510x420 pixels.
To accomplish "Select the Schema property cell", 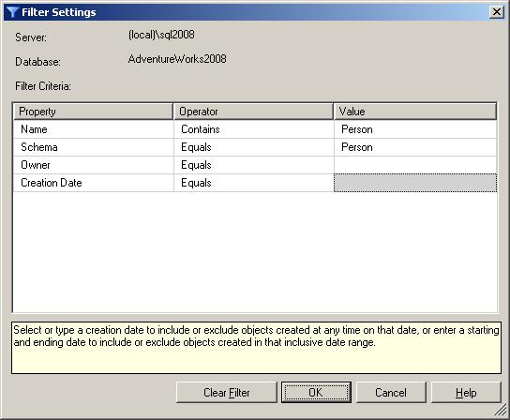I will [94, 147].
